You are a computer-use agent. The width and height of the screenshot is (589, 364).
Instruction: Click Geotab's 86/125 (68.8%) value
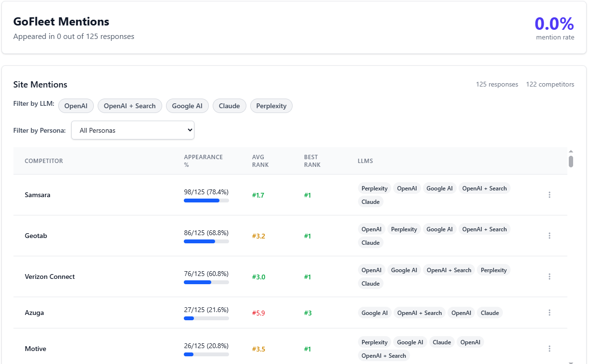(x=206, y=233)
